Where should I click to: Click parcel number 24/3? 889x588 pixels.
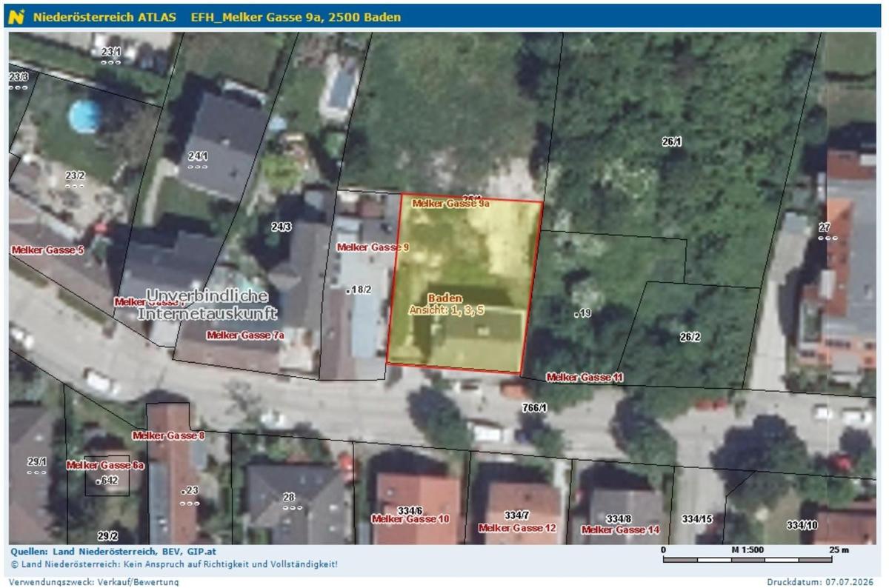tap(281, 227)
